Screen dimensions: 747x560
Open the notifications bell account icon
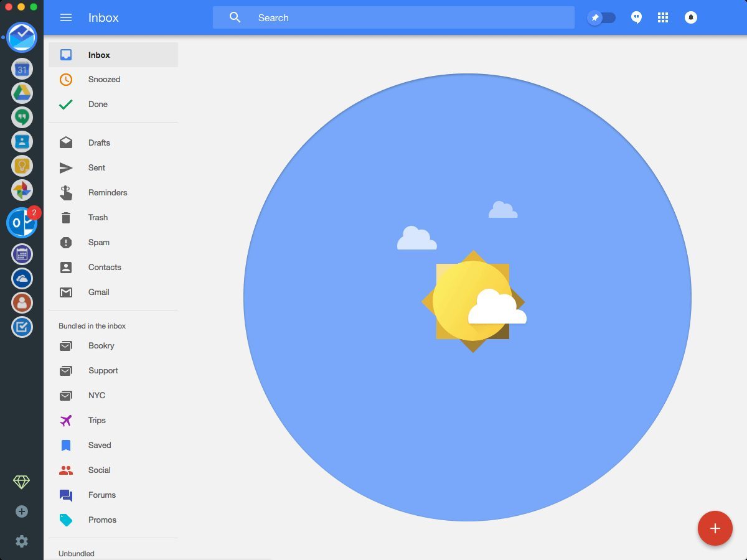point(691,17)
